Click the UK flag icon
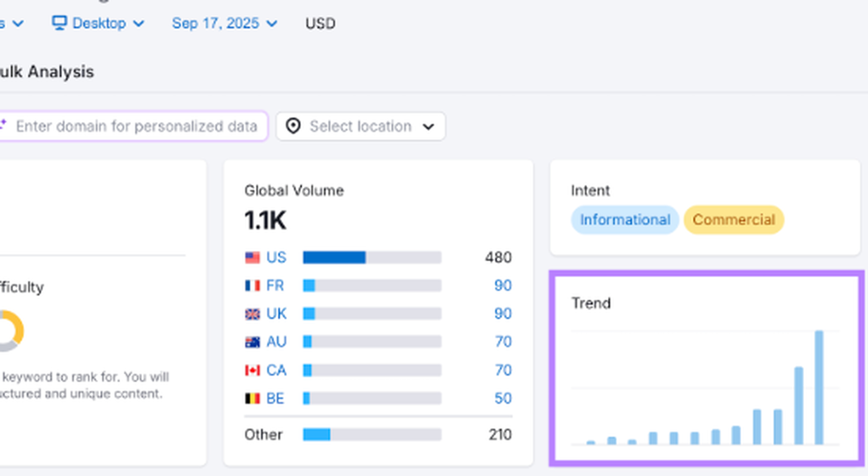Viewport: 868px width, 476px height. pyautogui.click(x=252, y=314)
